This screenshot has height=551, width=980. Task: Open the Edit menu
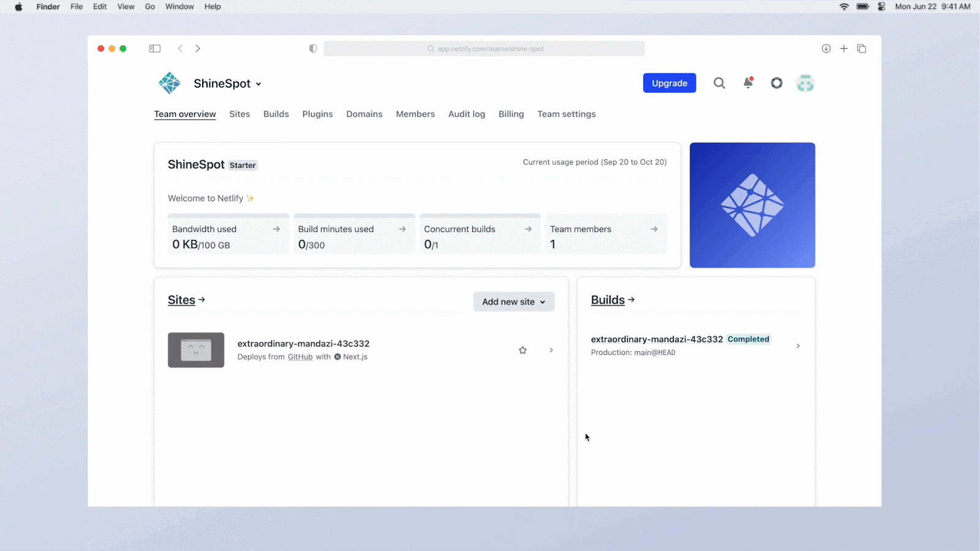click(x=100, y=7)
